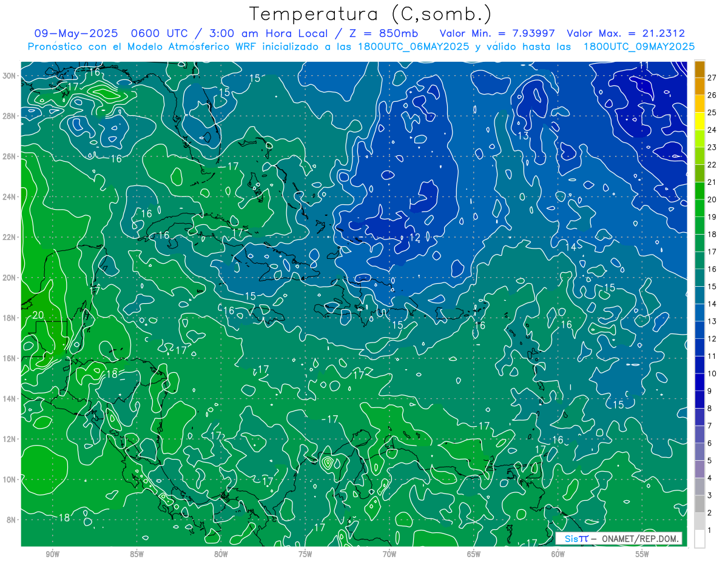Click the color scale label '19'

712,216
